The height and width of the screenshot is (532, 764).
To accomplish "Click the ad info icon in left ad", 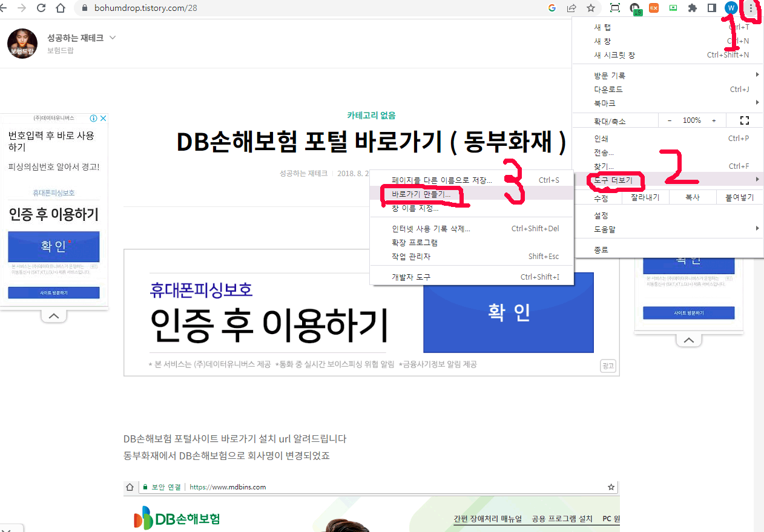I will [94, 118].
